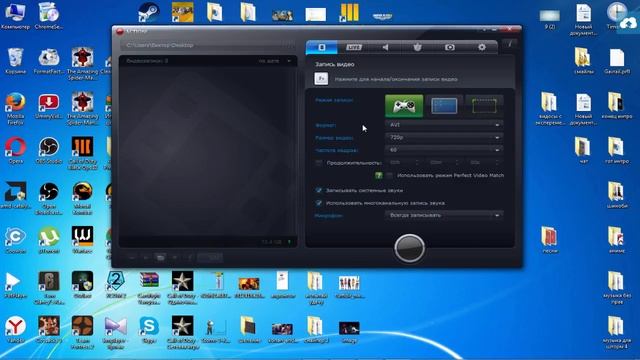This screenshot has width=640, height=360.
Task: Select the ChromeSetup installer icon
Action: coord(49,16)
